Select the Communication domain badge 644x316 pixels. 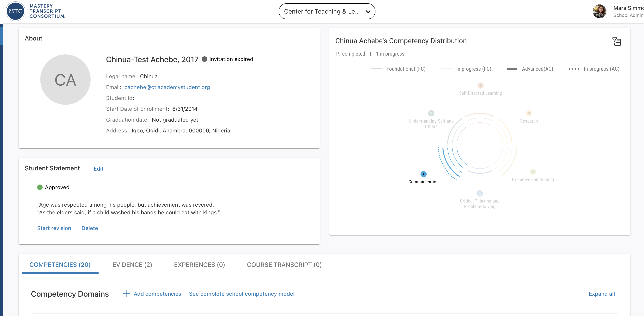[423, 174]
